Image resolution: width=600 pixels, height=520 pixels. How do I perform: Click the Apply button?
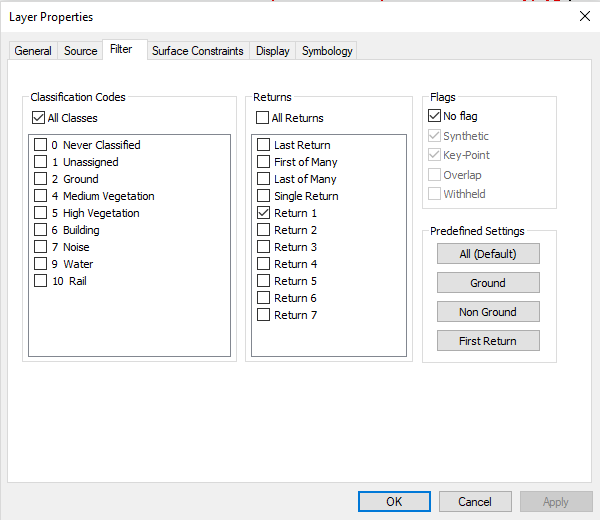(x=556, y=502)
